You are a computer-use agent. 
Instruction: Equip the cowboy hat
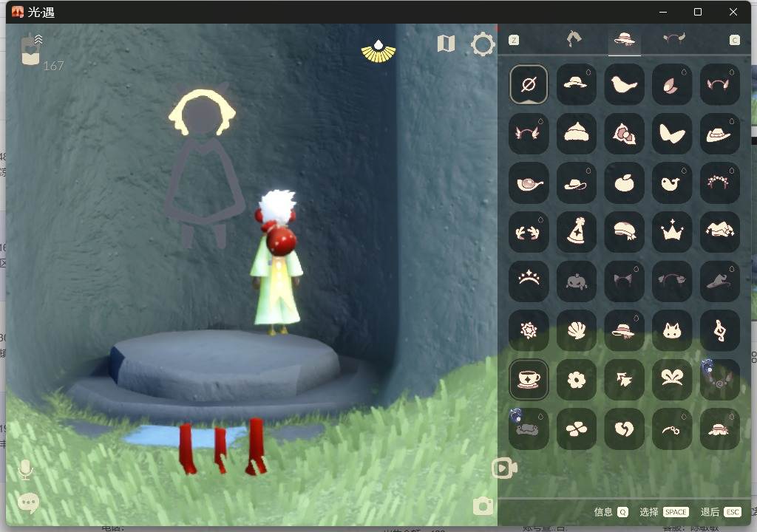pos(720,134)
